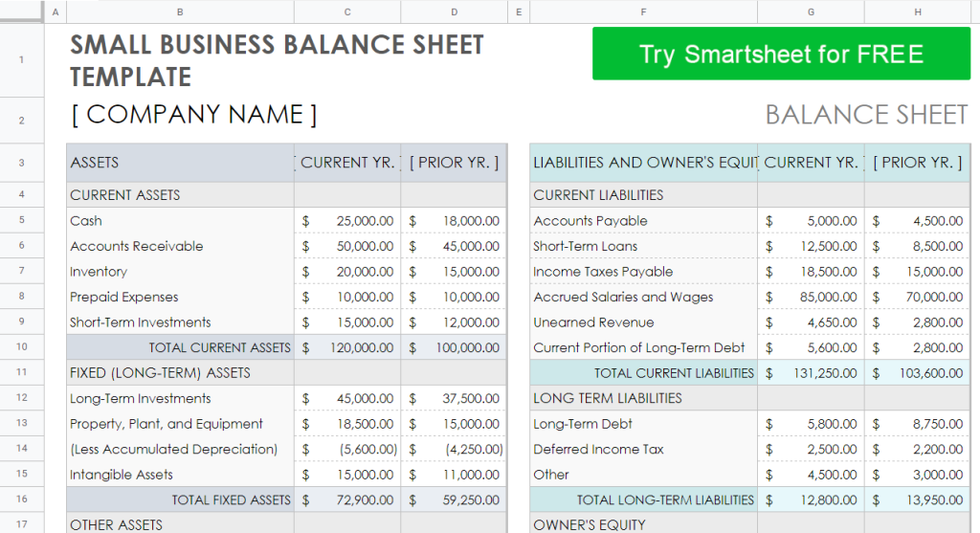This screenshot has height=533, width=980.
Task: Select TOTAL CURRENT LIABILITIES current year total
Action: point(812,373)
